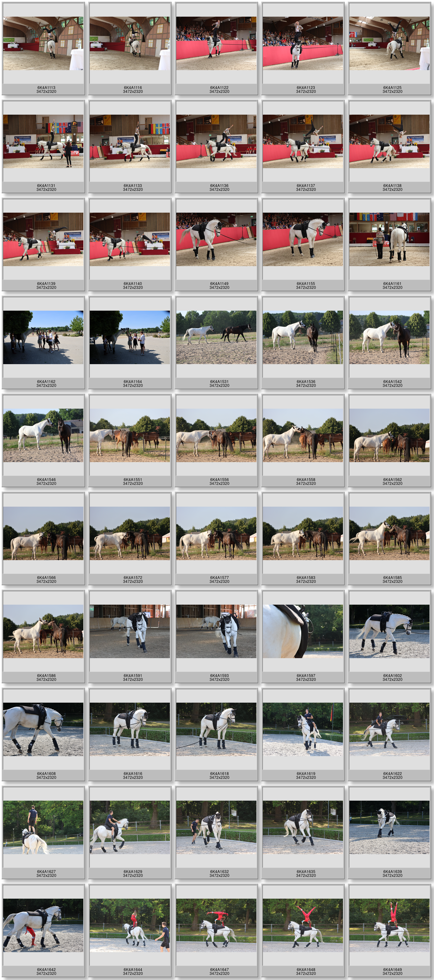Select thumbnail 6K4A1113
434x980 pixels.
coord(43,43)
